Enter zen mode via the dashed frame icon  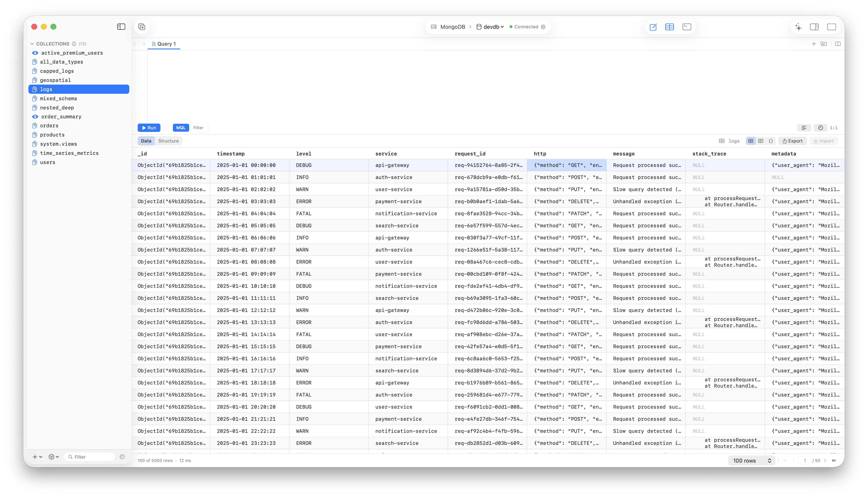(831, 27)
